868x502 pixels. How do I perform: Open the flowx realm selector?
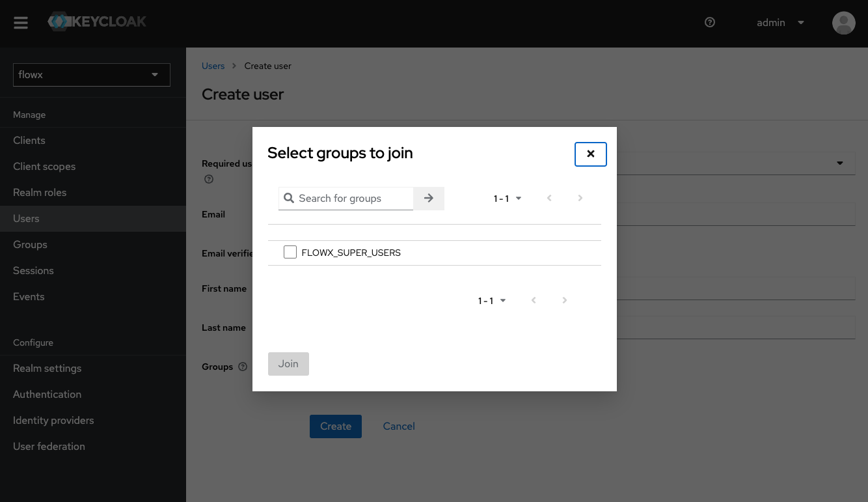coord(92,75)
